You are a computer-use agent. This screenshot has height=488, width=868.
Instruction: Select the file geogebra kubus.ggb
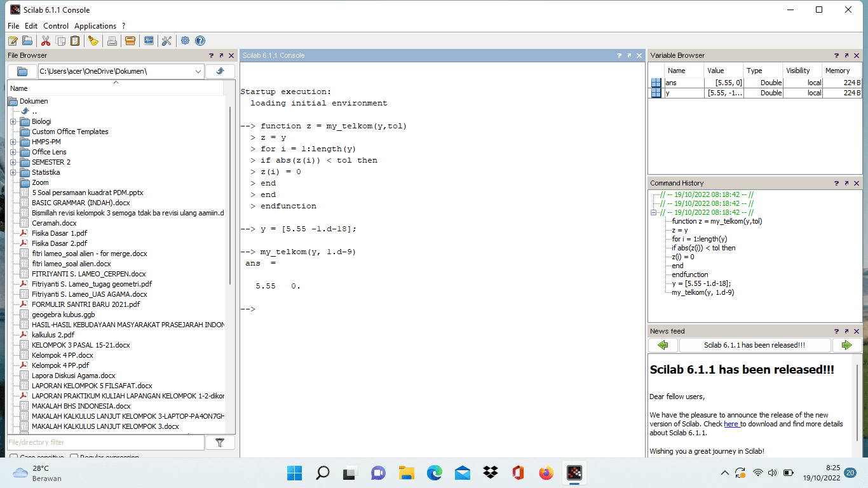tap(63, 315)
